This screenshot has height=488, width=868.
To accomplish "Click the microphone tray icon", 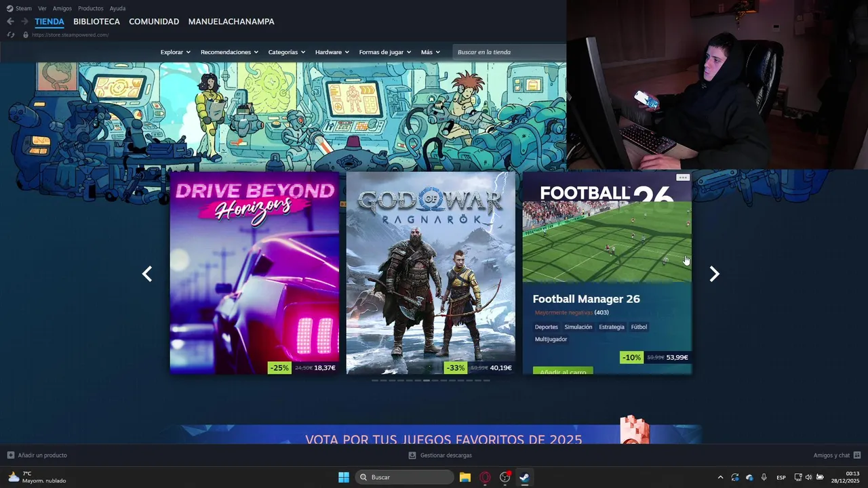I will pyautogui.click(x=764, y=477).
